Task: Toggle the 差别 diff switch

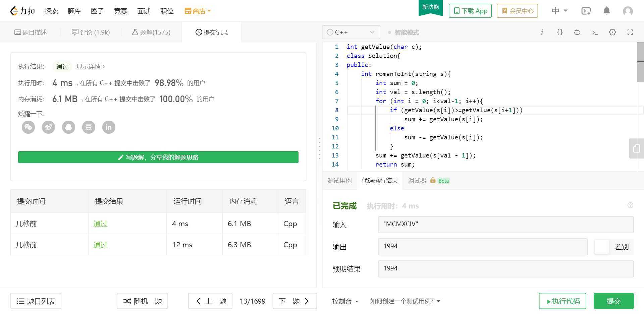Action: coord(601,247)
